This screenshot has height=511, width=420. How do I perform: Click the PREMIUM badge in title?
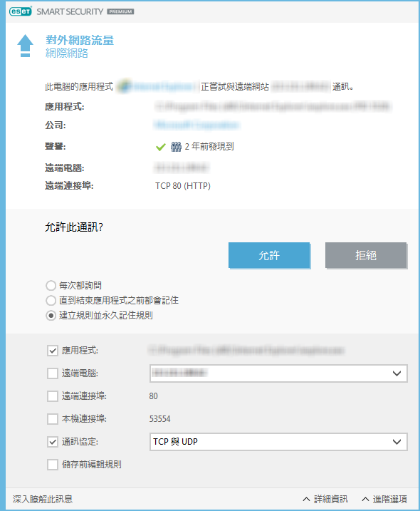(x=120, y=11)
